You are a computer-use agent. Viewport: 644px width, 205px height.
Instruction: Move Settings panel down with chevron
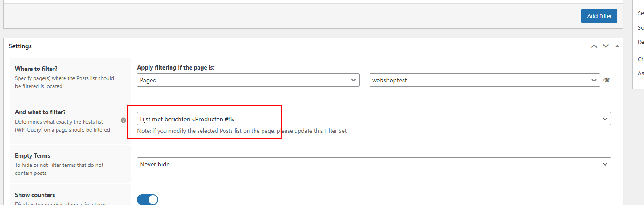point(606,46)
